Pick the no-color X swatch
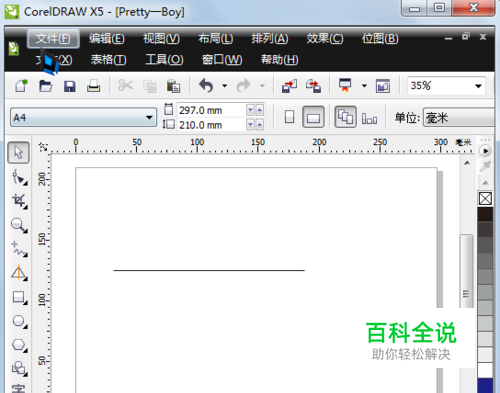This screenshot has height=393, width=500. [x=485, y=199]
